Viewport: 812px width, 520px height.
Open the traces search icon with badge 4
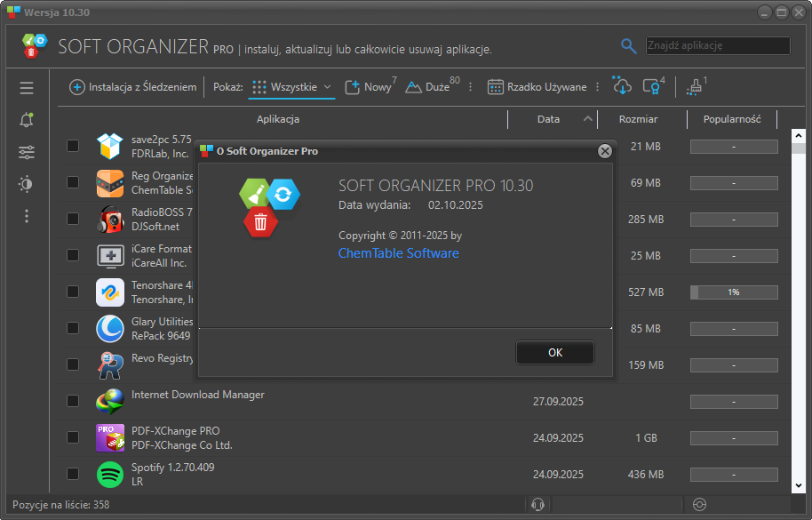pos(653,86)
